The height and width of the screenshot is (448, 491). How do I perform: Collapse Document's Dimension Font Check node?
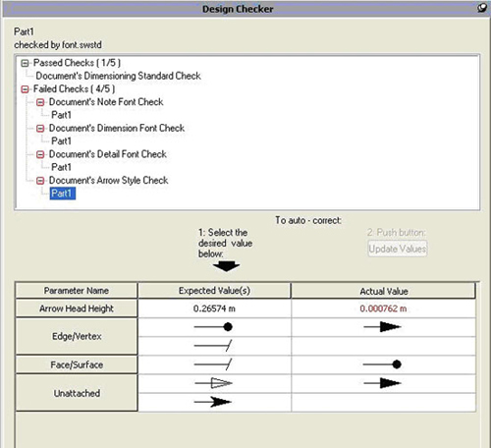tap(40, 129)
